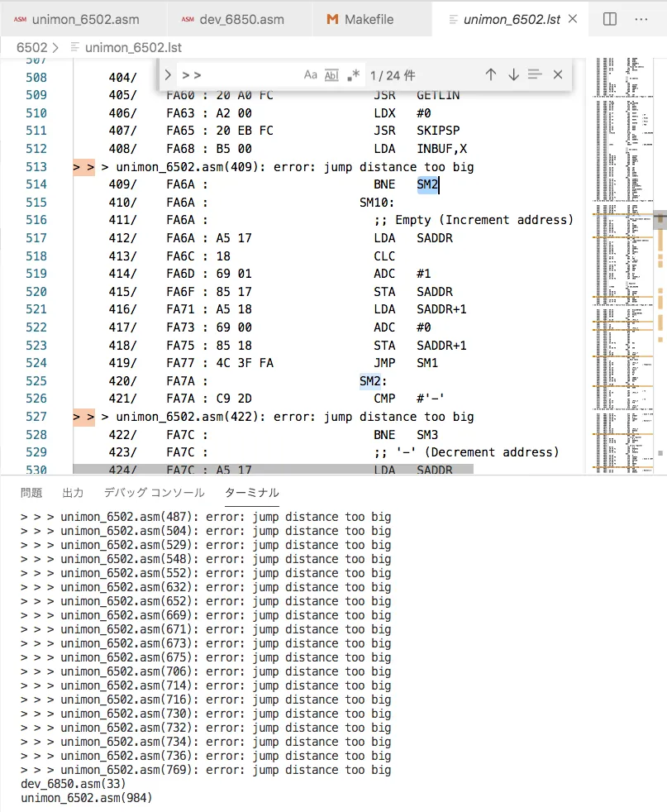Go to next search match
Image resolution: width=667 pixels, height=812 pixels.
point(513,74)
